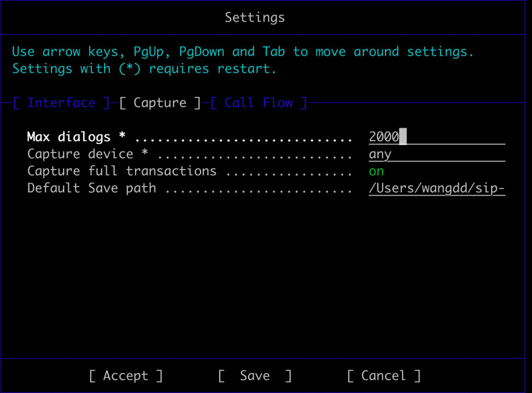Click the Settings window title
The image size is (532, 393).
(x=254, y=18)
